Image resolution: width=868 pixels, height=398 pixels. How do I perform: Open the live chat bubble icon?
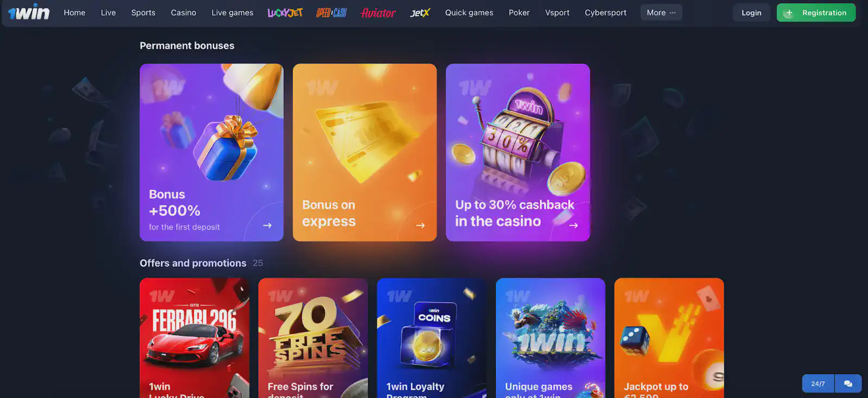[848, 383]
